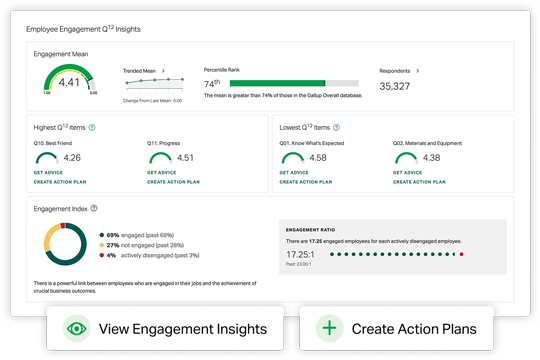The height and width of the screenshot is (360, 540).
Task: Click the 'Past: 23.00:1' text
Action: pyautogui.click(x=298, y=264)
